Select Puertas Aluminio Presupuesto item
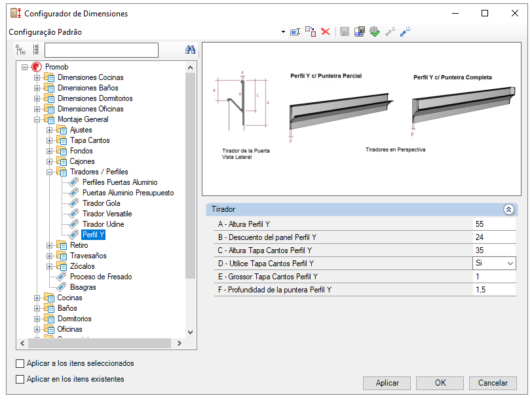This screenshot has height=398, width=532. 128,193
